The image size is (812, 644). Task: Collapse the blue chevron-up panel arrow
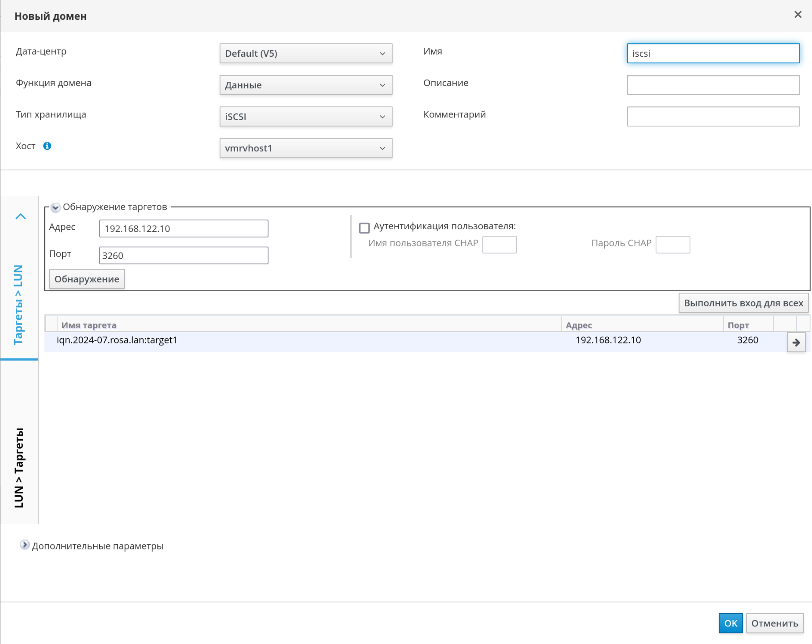21,216
